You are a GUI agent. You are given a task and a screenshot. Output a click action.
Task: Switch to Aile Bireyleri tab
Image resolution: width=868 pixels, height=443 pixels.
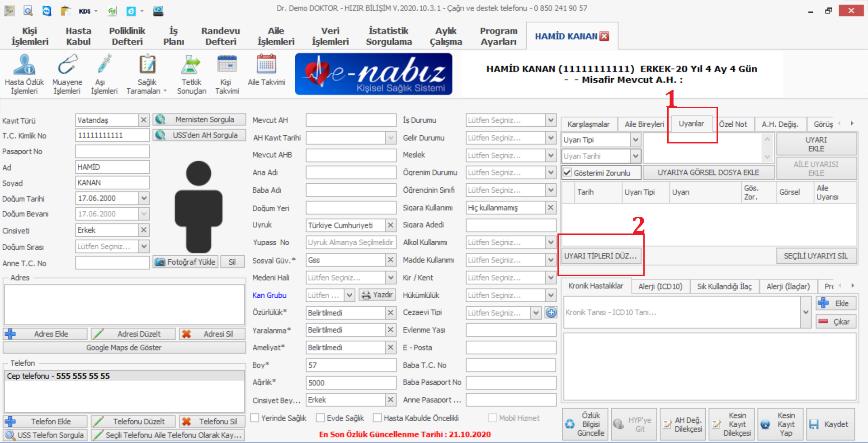tap(644, 124)
